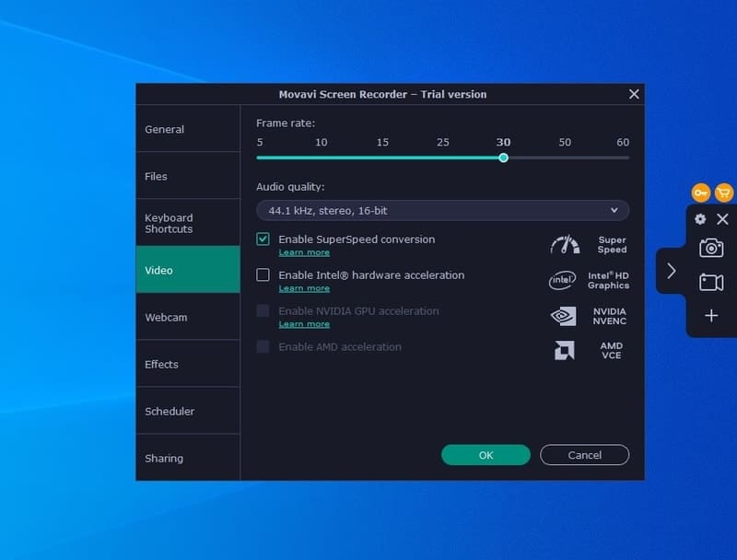Expand widget with the right chevron arrow
Screen dimensions: 737x560
tap(672, 271)
